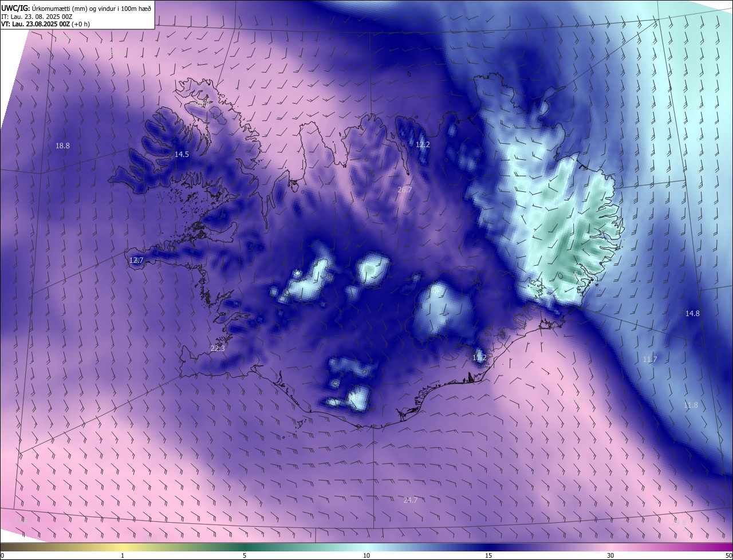Click the 24.7 value south of Iceland
Image resolution: width=733 pixels, height=560 pixels.
pos(411,500)
